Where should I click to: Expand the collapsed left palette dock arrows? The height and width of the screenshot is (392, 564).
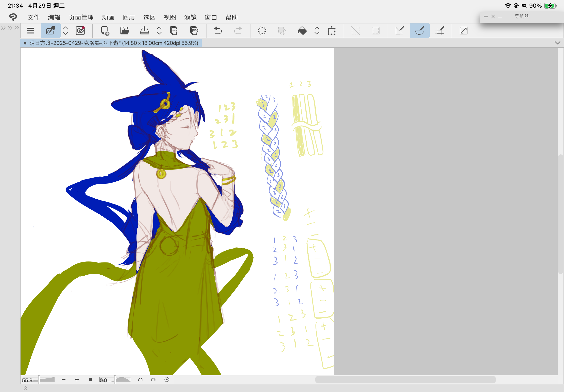pos(10,27)
